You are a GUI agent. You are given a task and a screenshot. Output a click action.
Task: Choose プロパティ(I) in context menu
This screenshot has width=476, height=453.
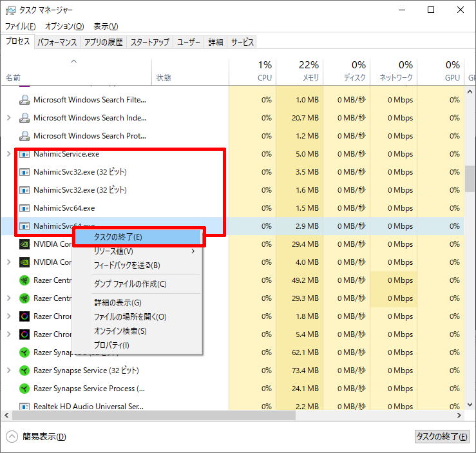[x=138, y=345]
